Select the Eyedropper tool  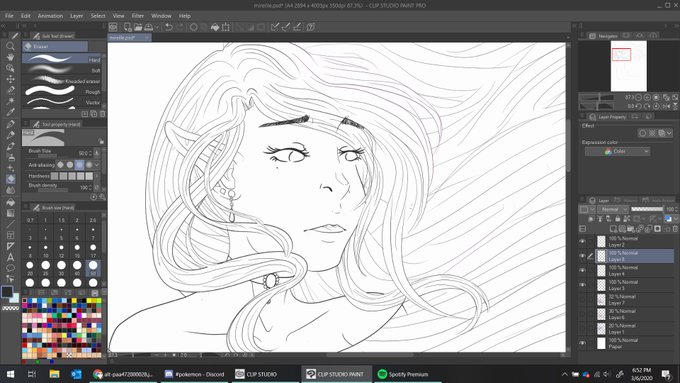pos(10,112)
